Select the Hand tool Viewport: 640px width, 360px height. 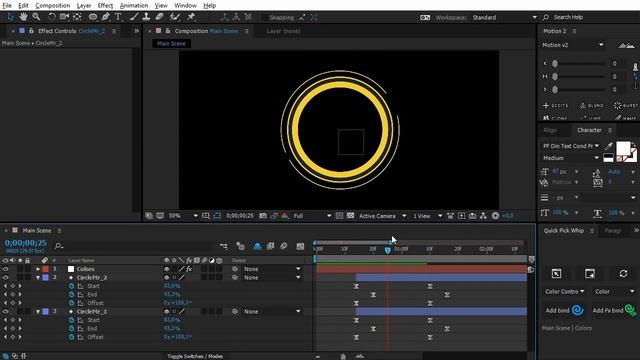(23, 17)
